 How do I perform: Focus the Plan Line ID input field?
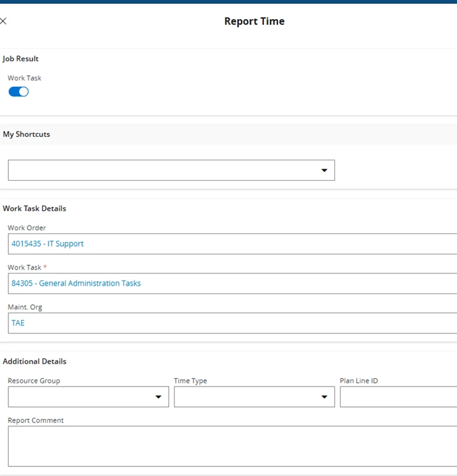[x=398, y=397]
